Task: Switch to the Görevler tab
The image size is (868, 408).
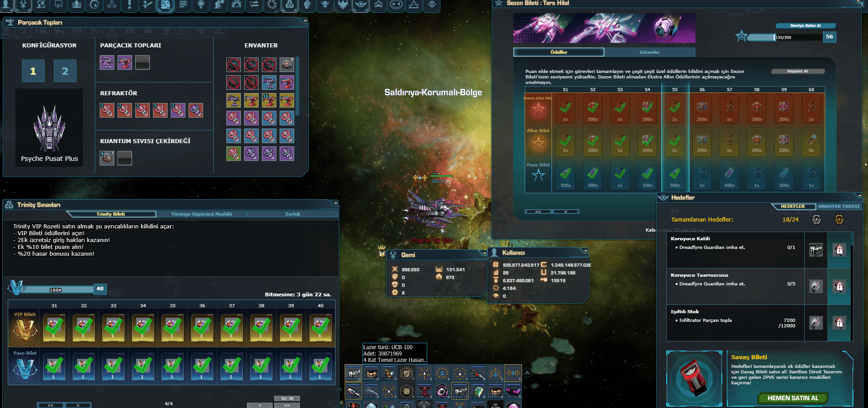Action: click(x=649, y=52)
